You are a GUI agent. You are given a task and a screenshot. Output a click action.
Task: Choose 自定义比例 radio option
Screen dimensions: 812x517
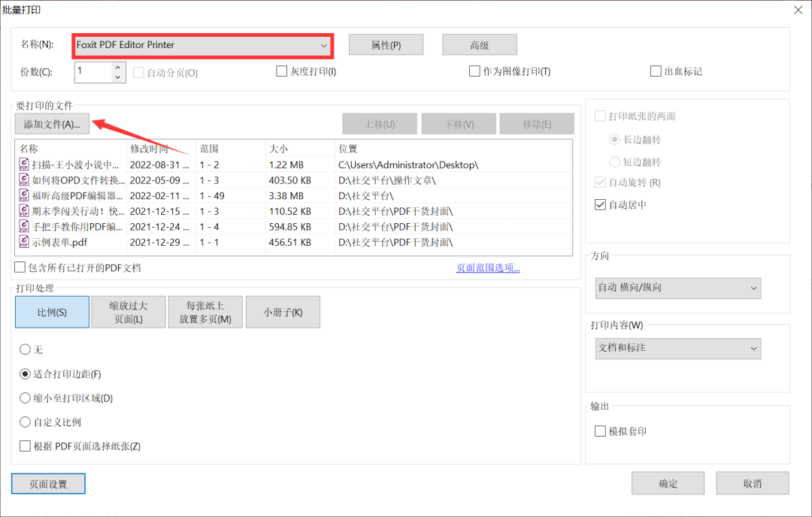pos(25,422)
